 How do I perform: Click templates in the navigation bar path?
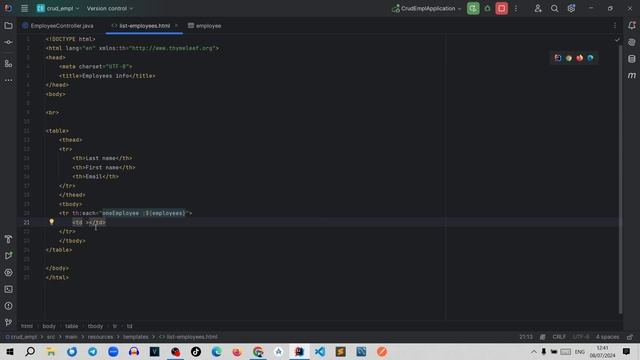pos(136,337)
